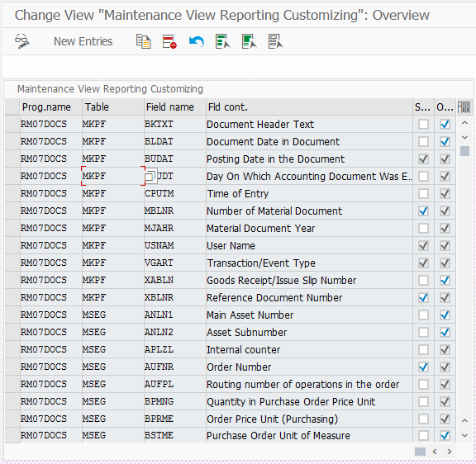Click the Select All icon
Viewport: 476px width, 464px height.
click(x=222, y=41)
